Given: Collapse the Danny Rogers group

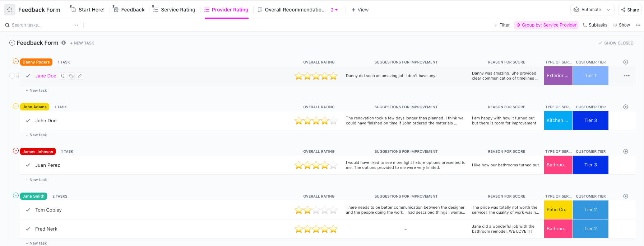Looking at the screenshot, I should pos(16,62).
